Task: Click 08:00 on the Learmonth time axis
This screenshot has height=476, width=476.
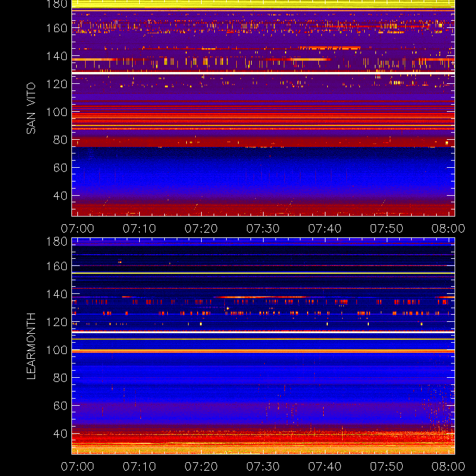Action: tap(449, 466)
